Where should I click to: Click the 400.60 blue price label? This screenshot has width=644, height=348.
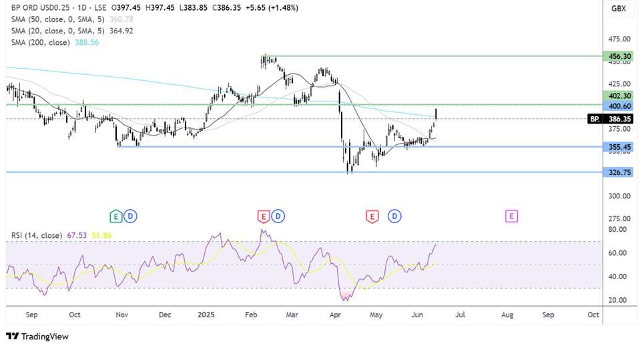point(618,106)
